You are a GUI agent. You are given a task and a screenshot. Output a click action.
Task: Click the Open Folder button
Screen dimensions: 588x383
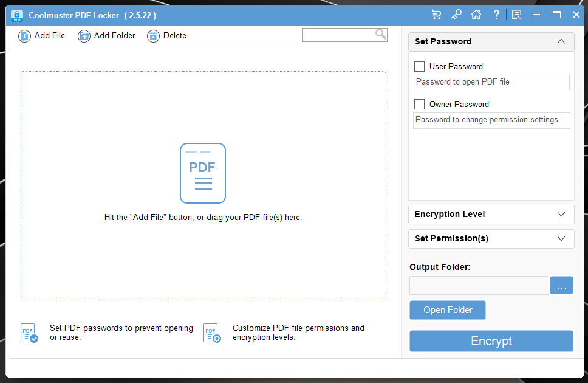coord(447,310)
